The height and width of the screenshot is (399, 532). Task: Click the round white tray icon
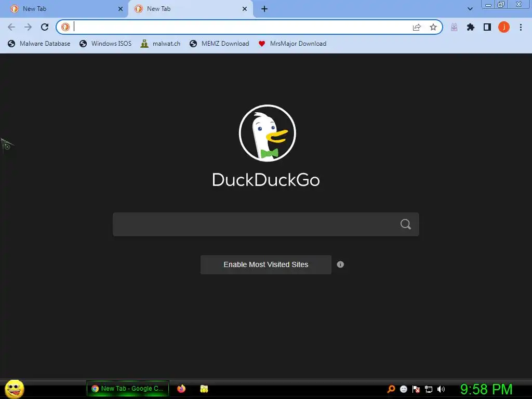point(403,389)
